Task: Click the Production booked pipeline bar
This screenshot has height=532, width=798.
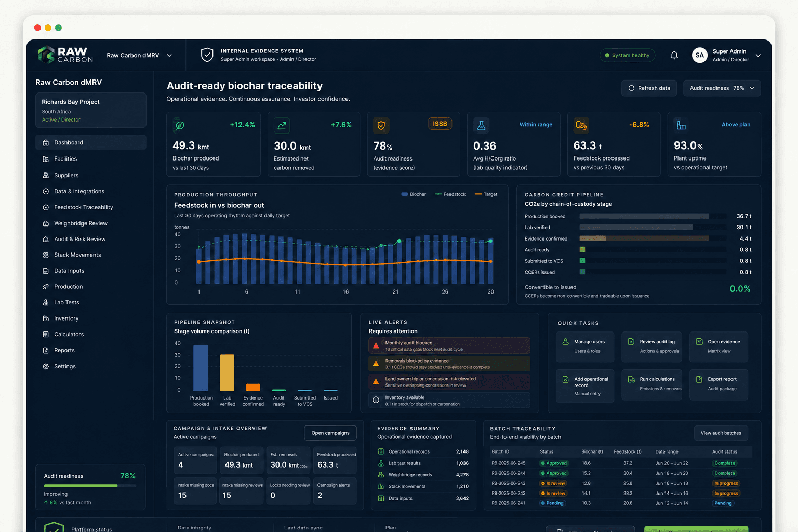Action: [x=644, y=216]
